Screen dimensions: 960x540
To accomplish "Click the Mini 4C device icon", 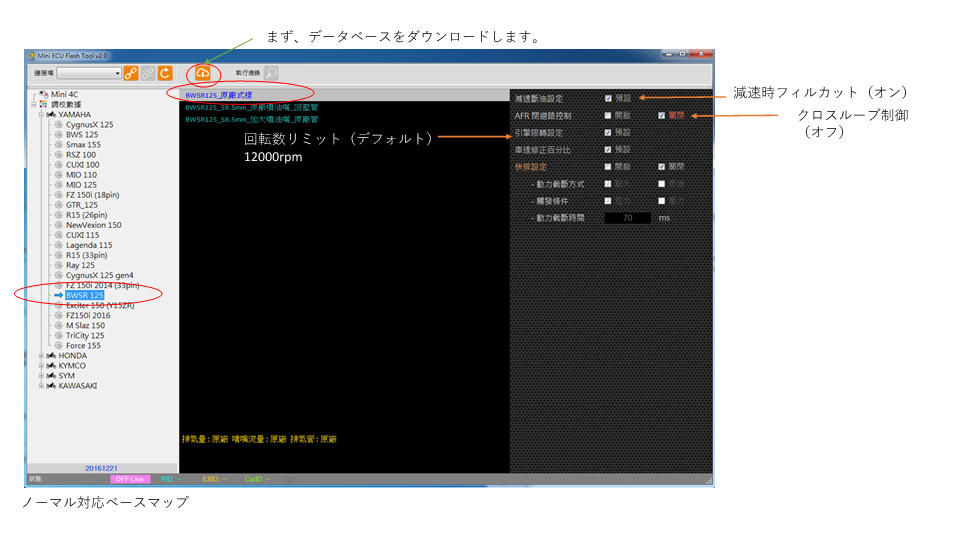I will click(43, 94).
